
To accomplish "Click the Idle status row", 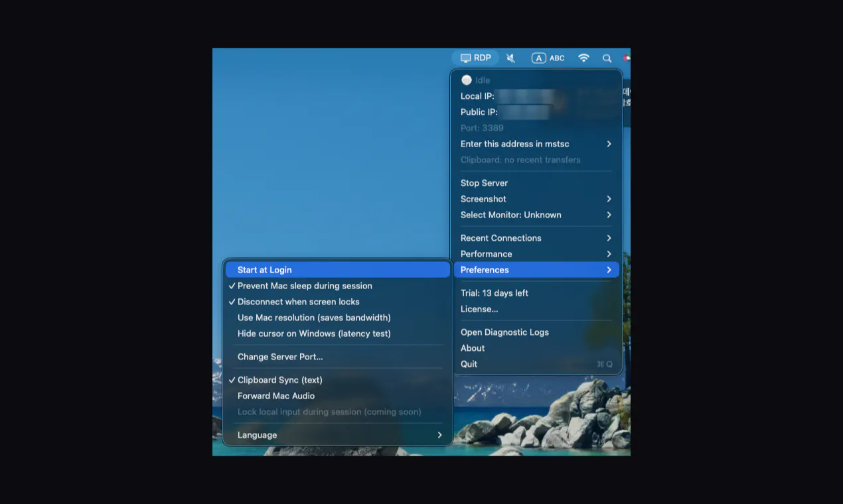I will pyautogui.click(x=536, y=80).
